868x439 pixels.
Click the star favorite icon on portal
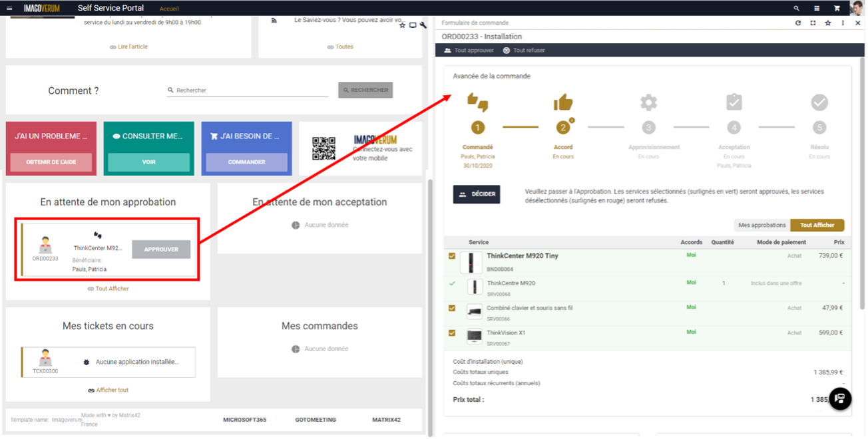pos(402,25)
